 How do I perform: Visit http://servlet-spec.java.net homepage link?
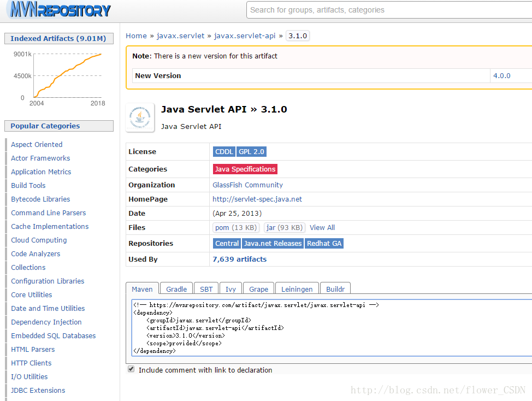(x=257, y=199)
